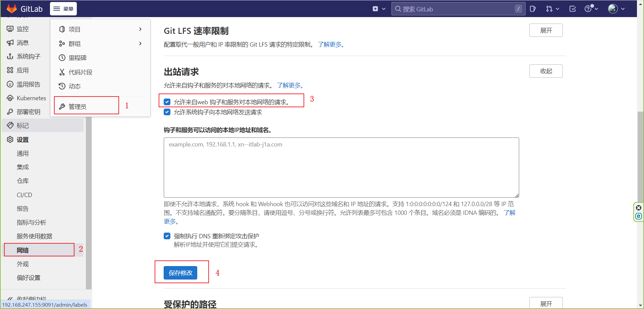Open the 菜单 button in the top bar
The image size is (644, 309).
(x=63, y=9)
